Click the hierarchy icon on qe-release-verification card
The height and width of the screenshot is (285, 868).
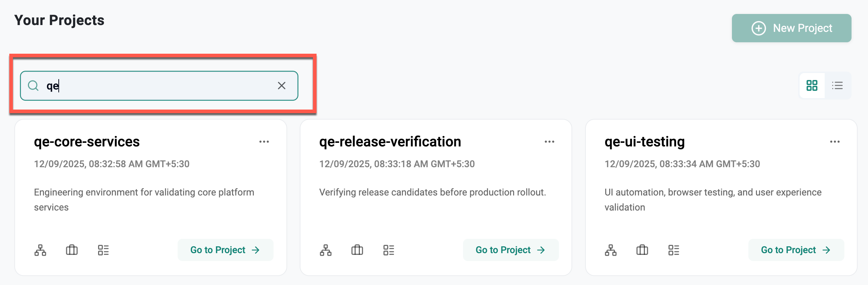[x=325, y=250]
